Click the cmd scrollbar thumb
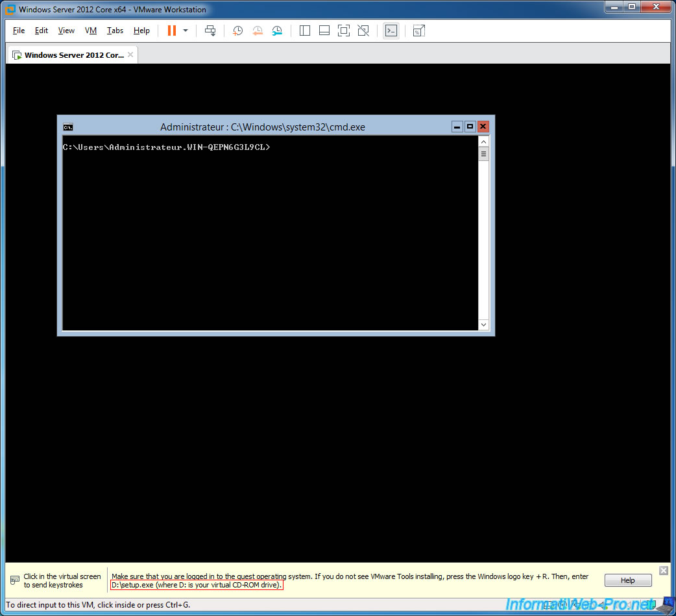The image size is (676, 616). click(x=484, y=154)
